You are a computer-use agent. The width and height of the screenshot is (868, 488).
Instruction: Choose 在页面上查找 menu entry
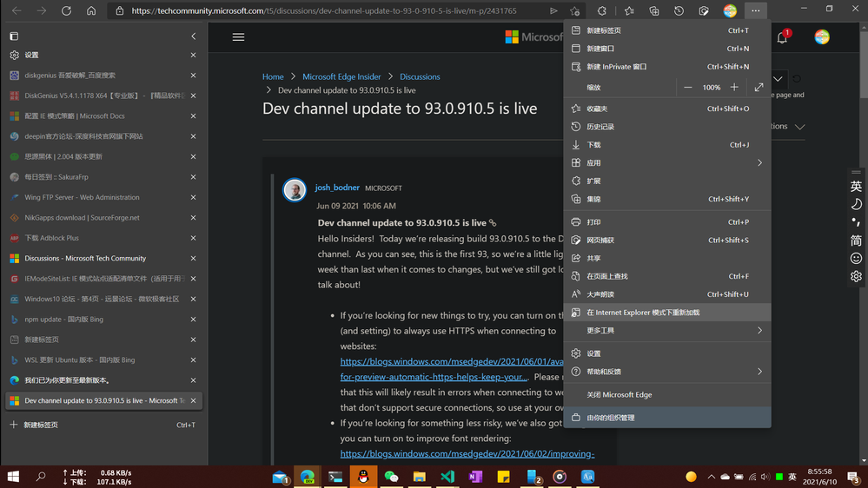tap(667, 276)
